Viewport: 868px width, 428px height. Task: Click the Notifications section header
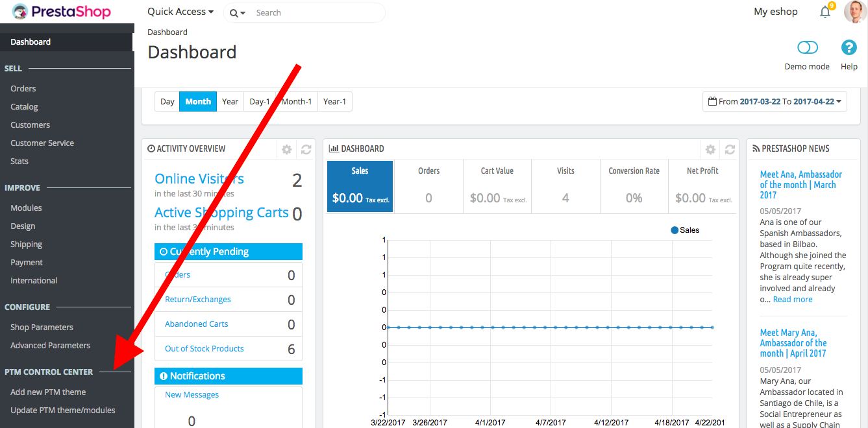pyautogui.click(x=229, y=376)
